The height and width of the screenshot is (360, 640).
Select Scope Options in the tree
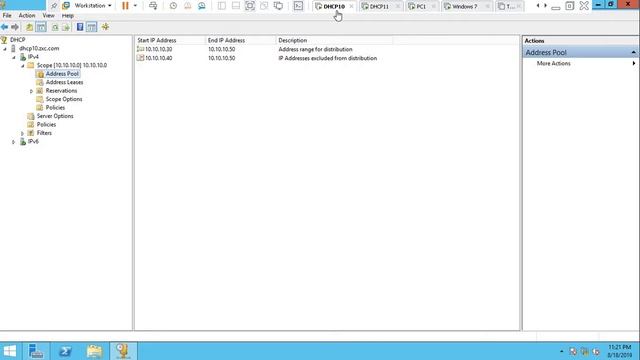point(64,99)
